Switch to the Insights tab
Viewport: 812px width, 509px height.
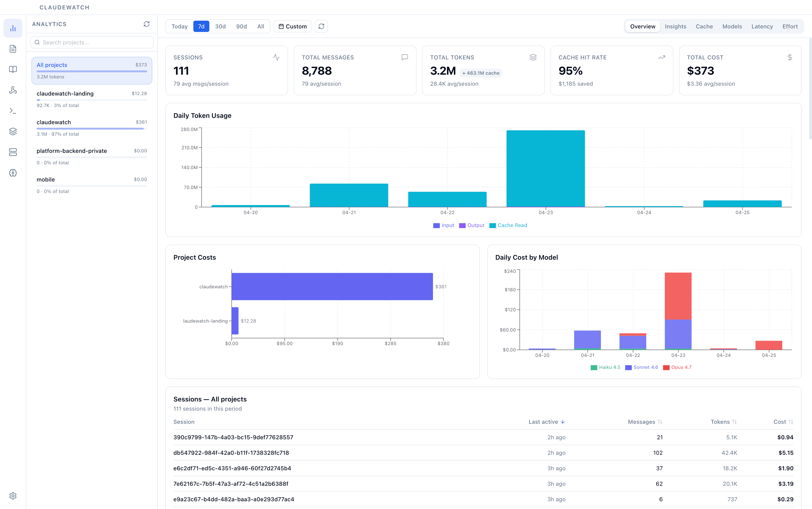675,26
